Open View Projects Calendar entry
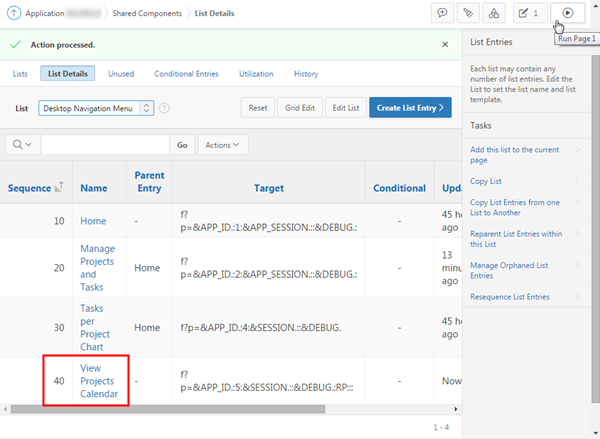This screenshot has width=600, height=439. point(99,381)
